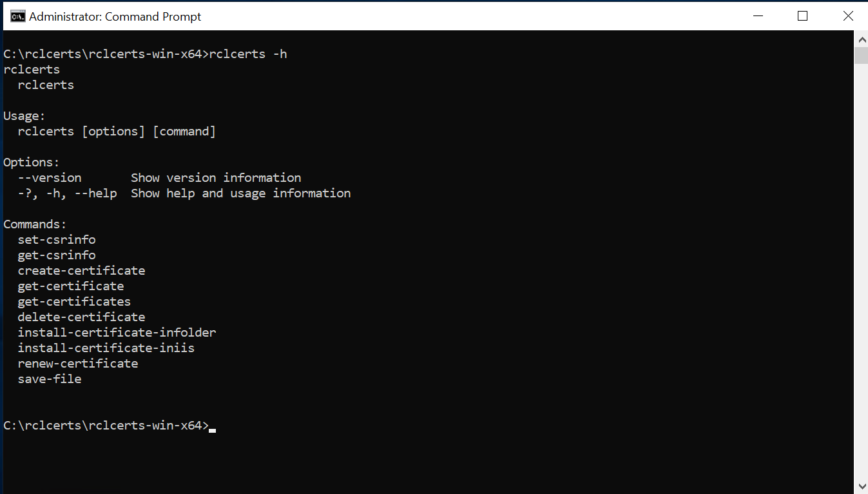Click the --version option text
This screenshot has height=494, width=868.
50,178
